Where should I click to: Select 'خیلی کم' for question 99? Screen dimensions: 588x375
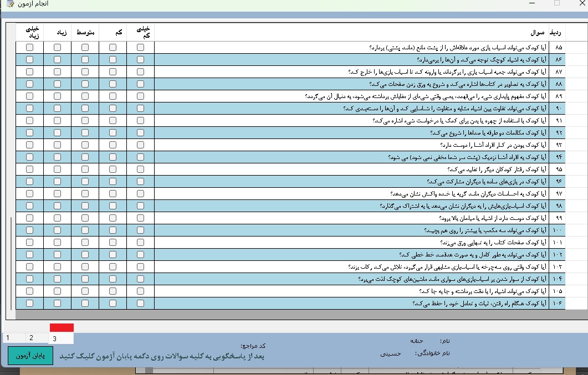(x=141, y=218)
